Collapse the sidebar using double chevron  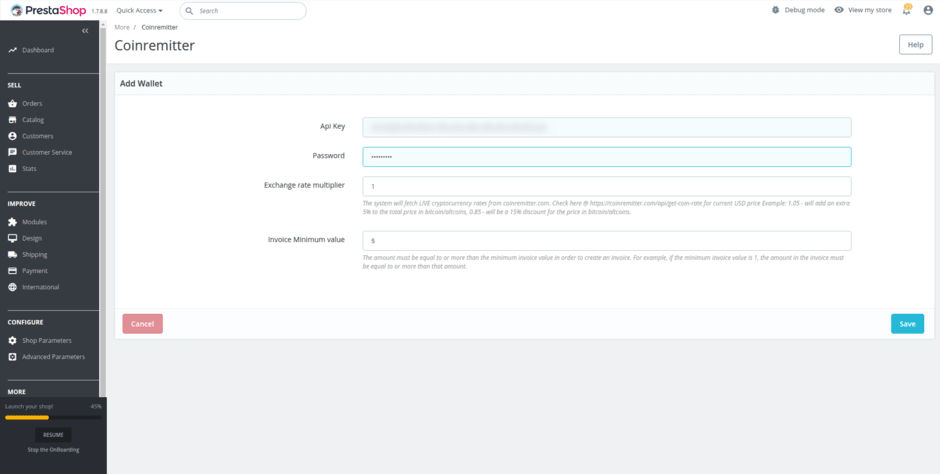[85, 31]
